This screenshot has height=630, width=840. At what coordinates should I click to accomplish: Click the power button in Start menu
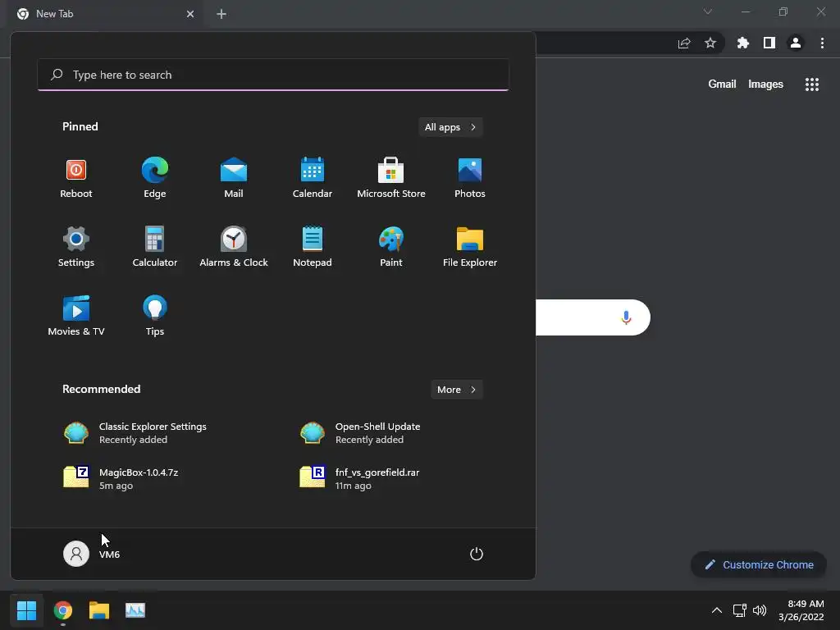click(477, 554)
